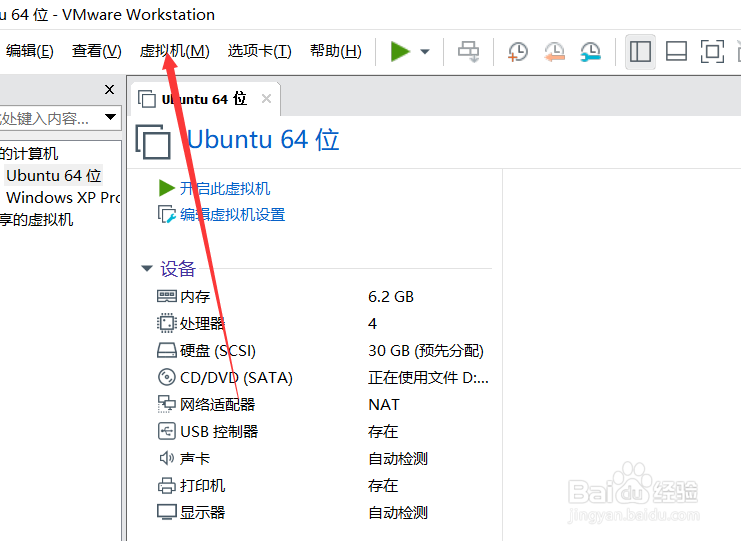
Task: Click the 内存 memory device icon
Action: (166, 296)
